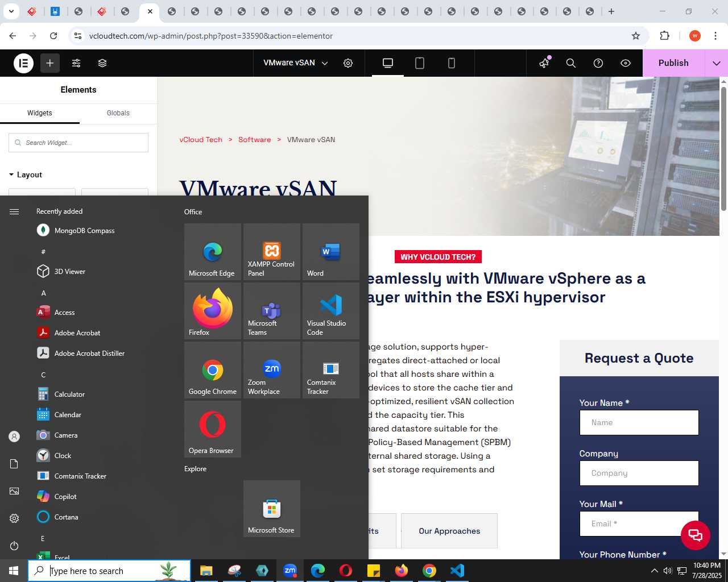Open the Elementor help icon
The image size is (728, 582).
pos(598,63)
